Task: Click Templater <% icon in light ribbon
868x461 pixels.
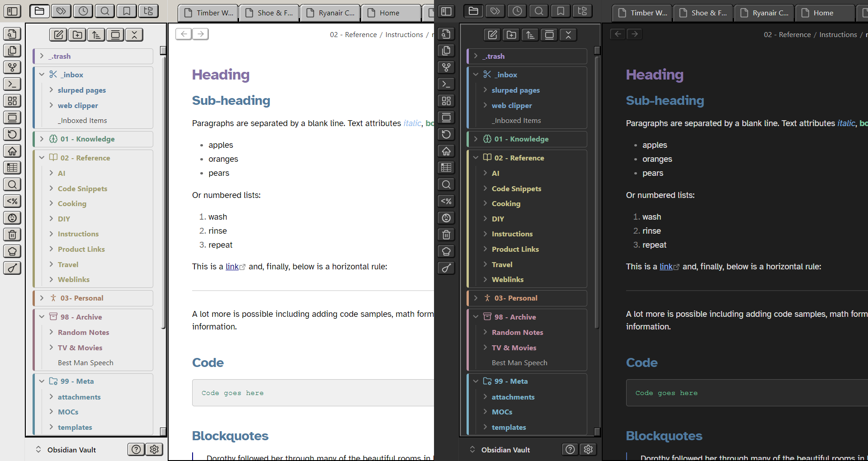Action: (12, 201)
